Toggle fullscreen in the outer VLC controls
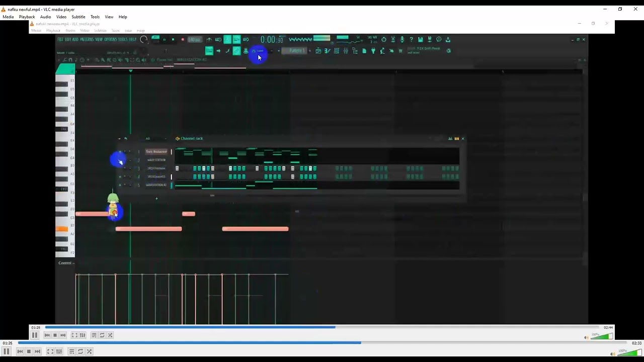Viewport: 644px width, 362px height. click(x=50, y=351)
